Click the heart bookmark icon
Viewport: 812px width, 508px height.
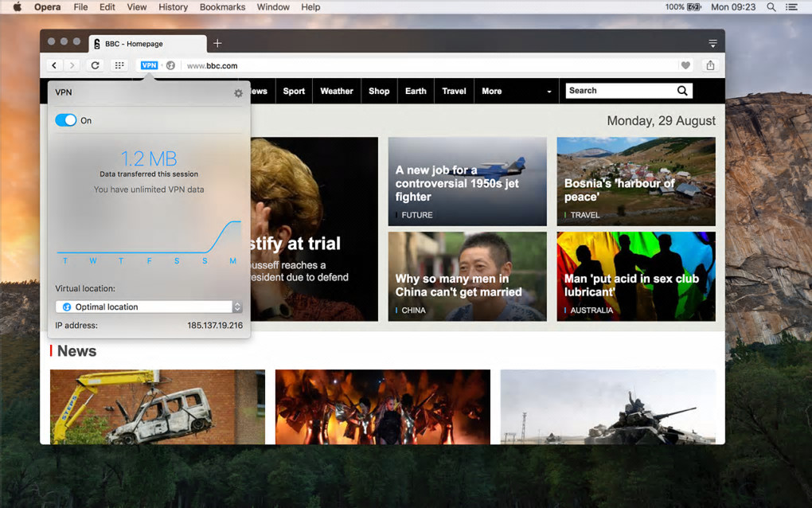pyautogui.click(x=685, y=65)
